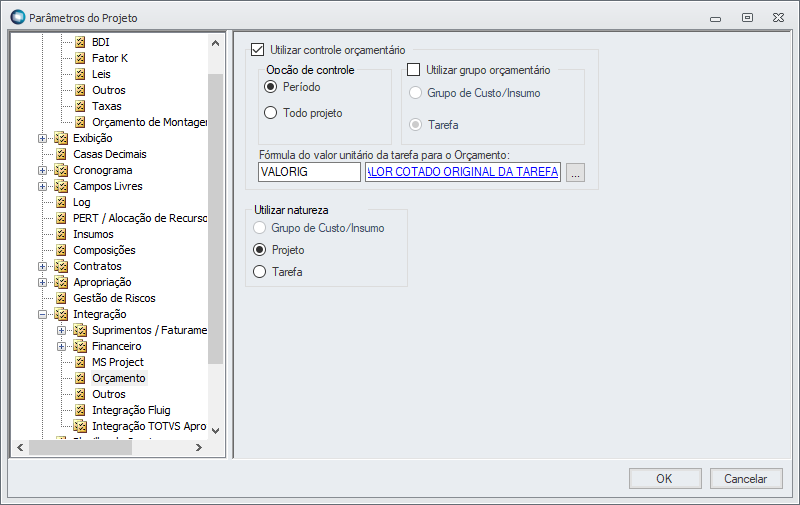Select Orçamento de Montagem tree item

click(x=149, y=122)
